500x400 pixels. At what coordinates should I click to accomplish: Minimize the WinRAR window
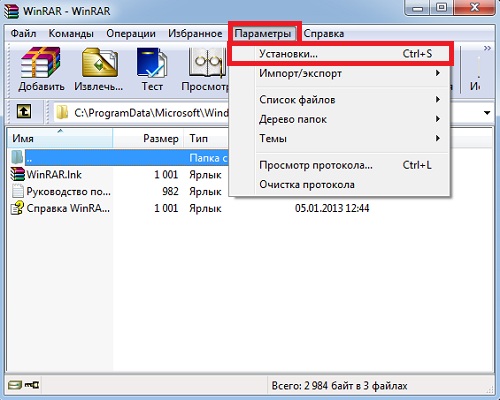pos(417,8)
